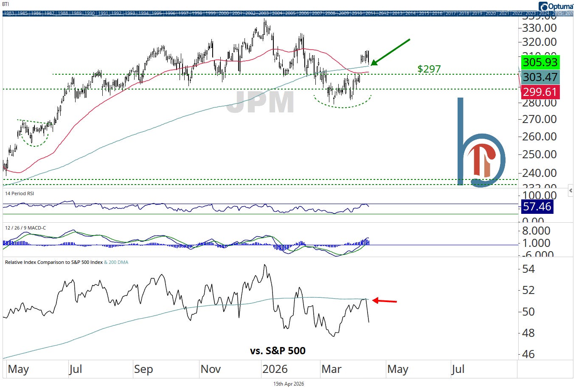
Task: Click the red 299.61 moving average tag
Action: (x=540, y=92)
